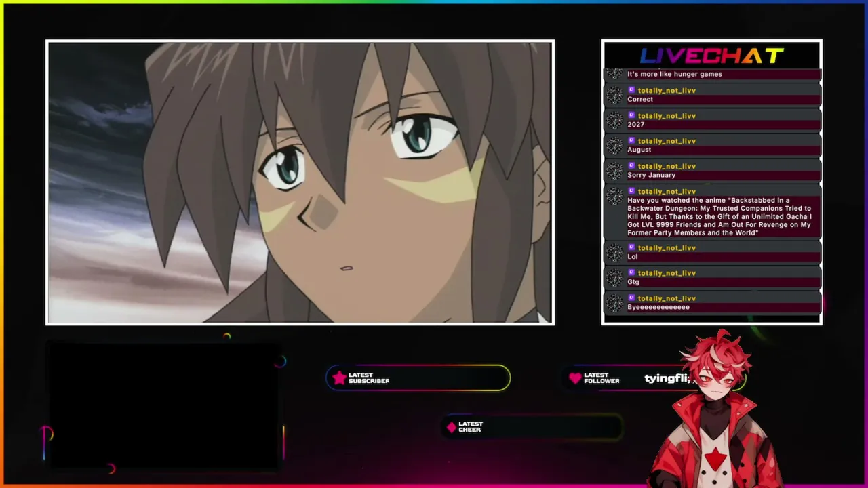This screenshot has height=488, width=868.
Task: Select the username totally_not_livv above "Gtg"
Action: click(x=667, y=272)
